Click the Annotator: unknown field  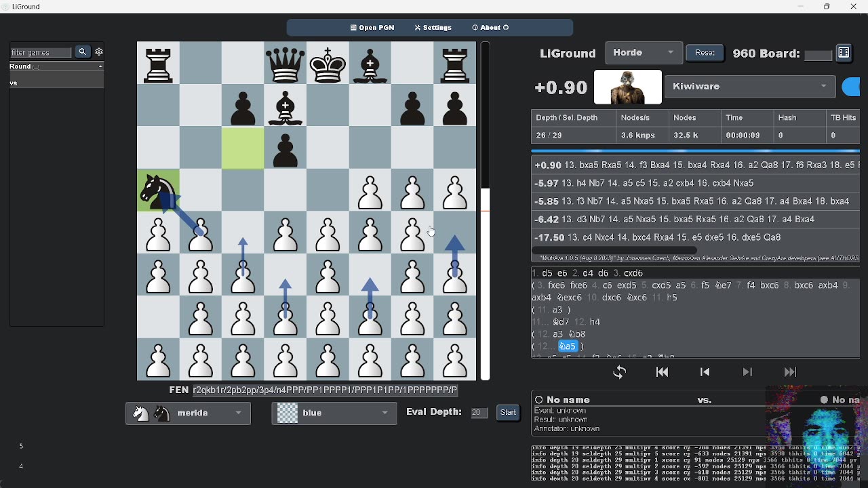coord(568,429)
